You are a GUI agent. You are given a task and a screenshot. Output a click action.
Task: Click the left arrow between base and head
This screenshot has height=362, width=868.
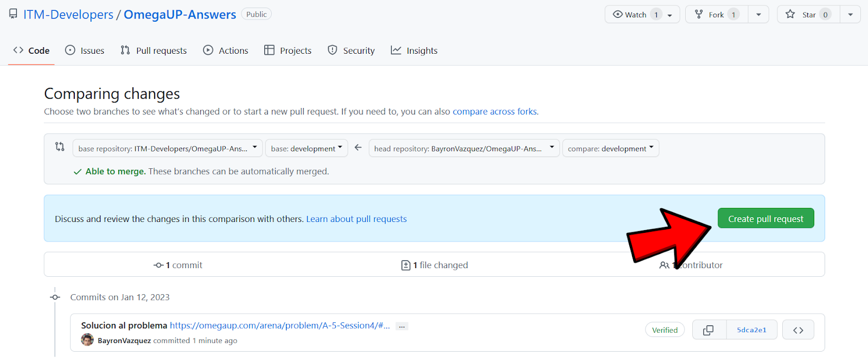358,147
